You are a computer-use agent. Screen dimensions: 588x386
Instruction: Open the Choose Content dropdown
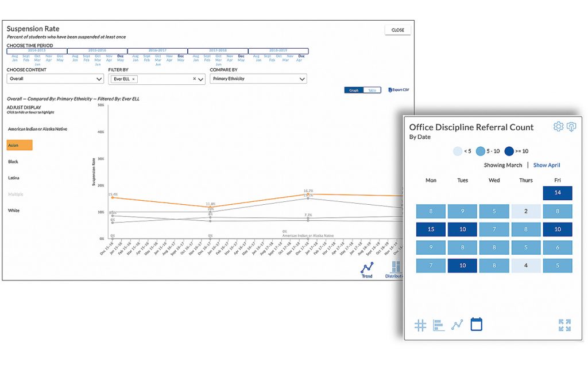[x=55, y=78]
